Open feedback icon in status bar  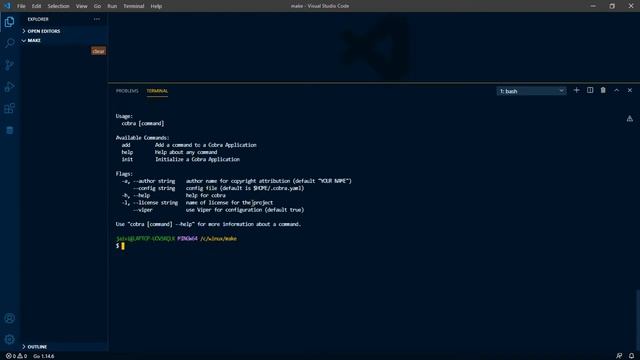[619, 356]
